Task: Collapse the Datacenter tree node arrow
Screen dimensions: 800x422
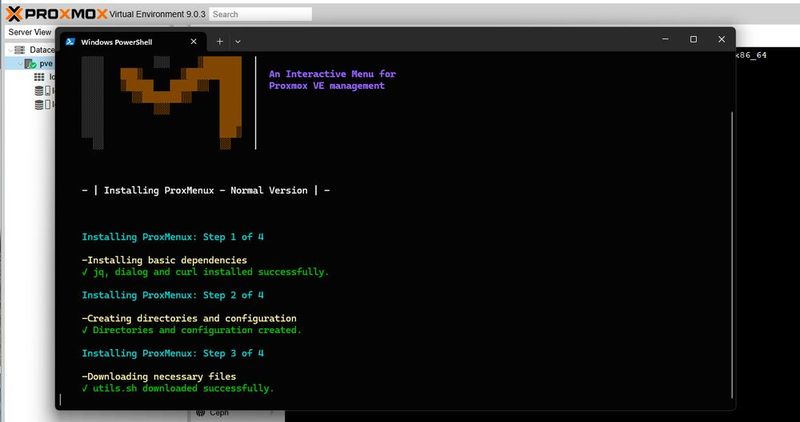Action: pyautogui.click(x=10, y=50)
